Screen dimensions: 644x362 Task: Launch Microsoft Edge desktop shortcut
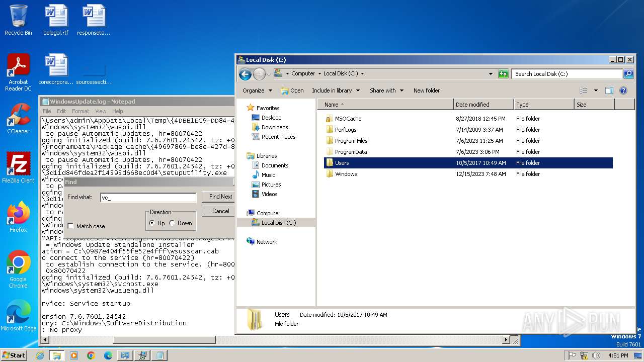(x=18, y=315)
